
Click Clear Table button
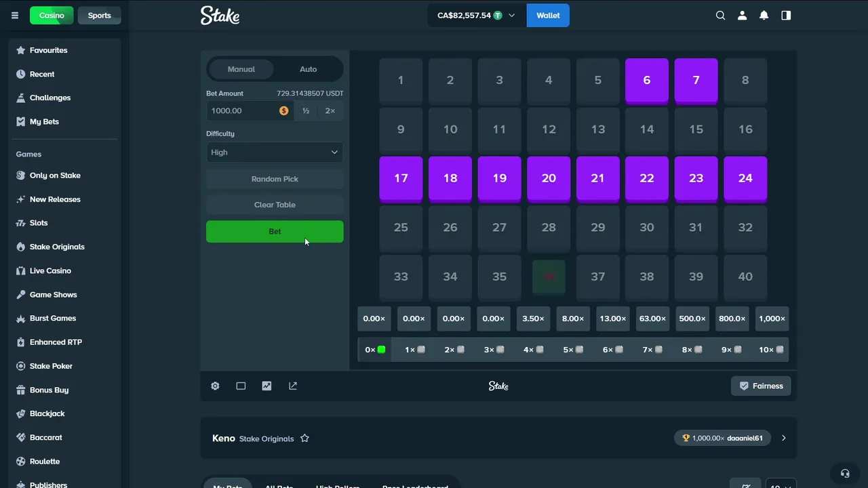pos(275,205)
